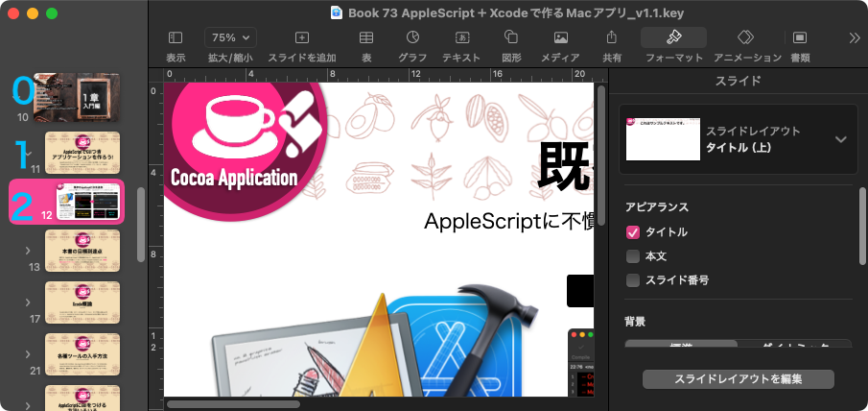Switch to the 書類 document tab
868x411 pixels.
coord(799,37)
